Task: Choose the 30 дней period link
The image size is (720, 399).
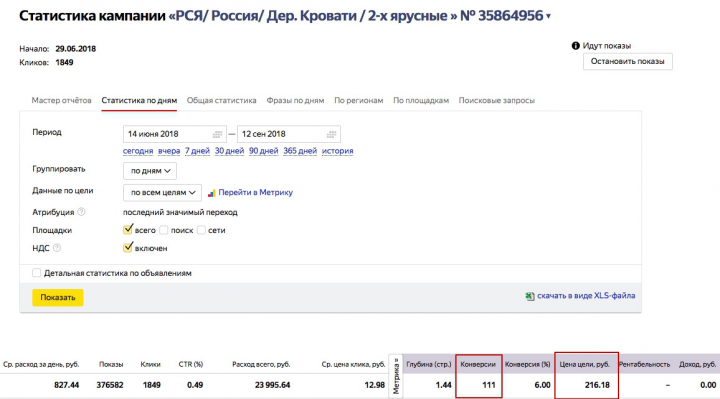Action: click(229, 151)
